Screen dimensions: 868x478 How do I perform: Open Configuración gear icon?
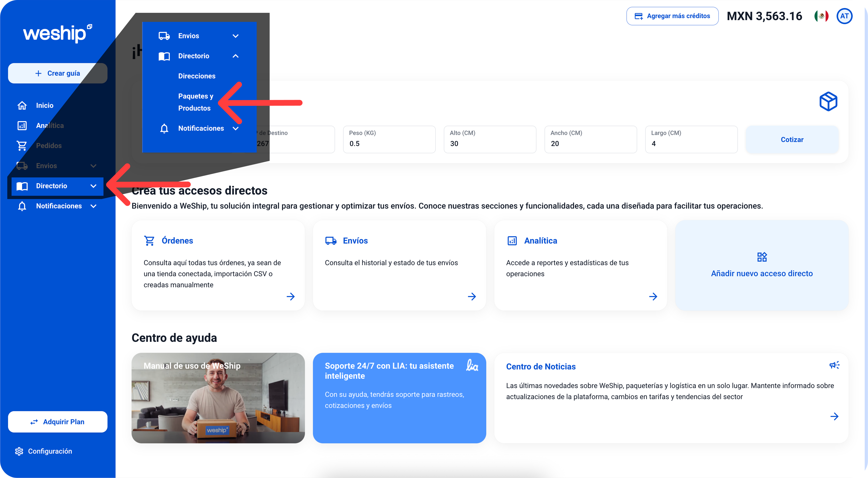tap(19, 451)
